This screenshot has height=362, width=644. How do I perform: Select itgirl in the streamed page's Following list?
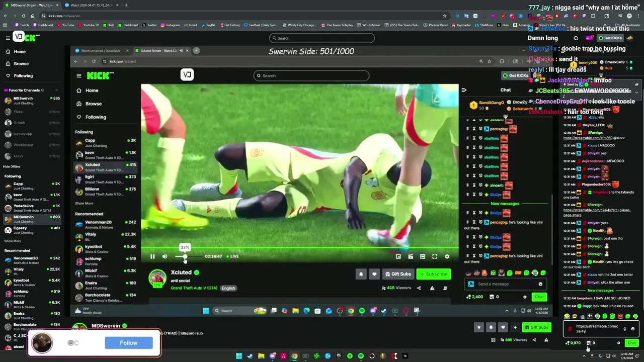click(105, 179)
